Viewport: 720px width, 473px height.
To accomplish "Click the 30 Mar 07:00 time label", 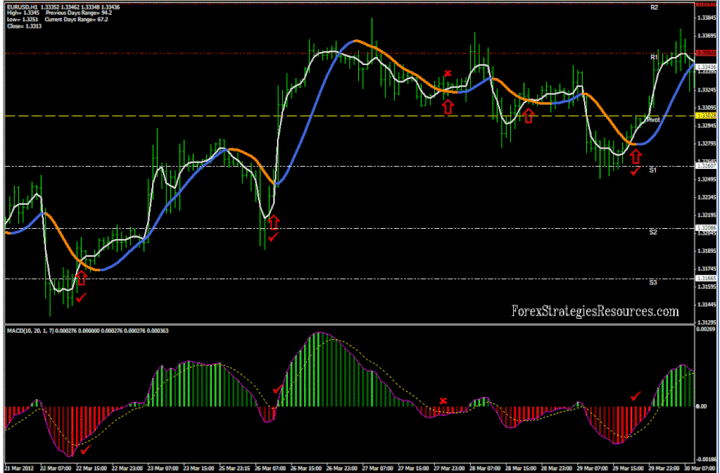I will point(699,468).
